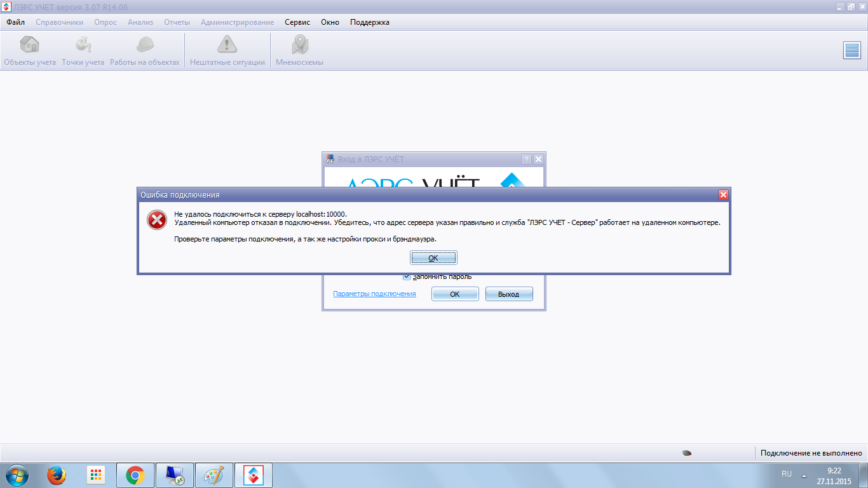Launch Firefox from the taskbar
The height and width of the screenshot is (488, 868).
[x=57, y=475]
